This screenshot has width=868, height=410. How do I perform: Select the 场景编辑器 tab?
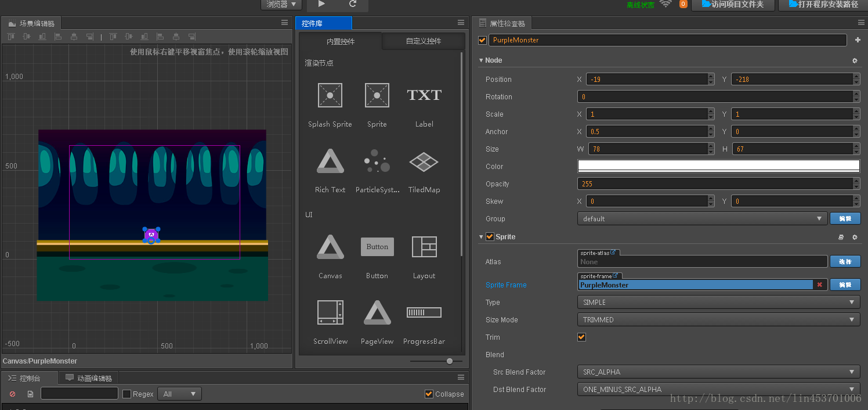[32, 23]
